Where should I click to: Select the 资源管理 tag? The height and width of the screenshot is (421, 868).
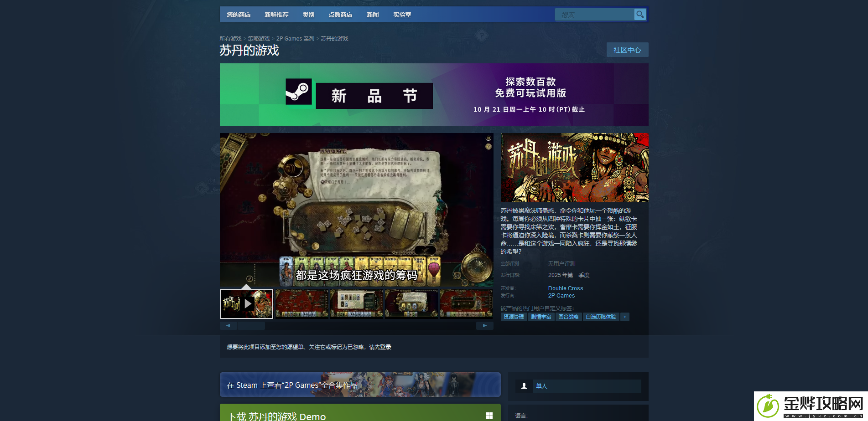[x=514, y=317]
